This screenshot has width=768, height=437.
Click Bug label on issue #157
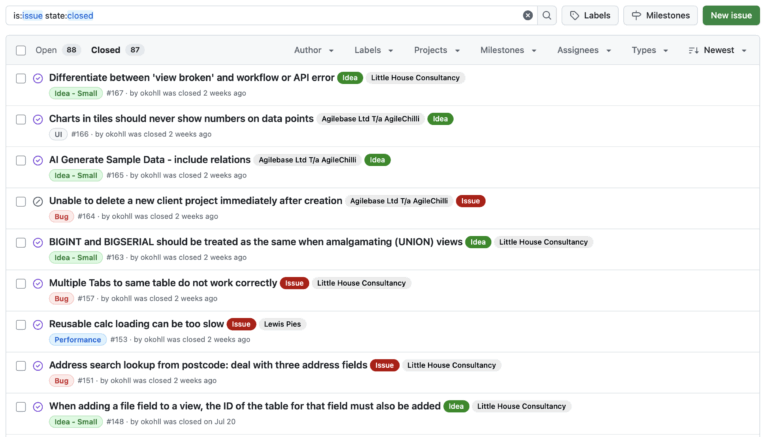point(61,298)
